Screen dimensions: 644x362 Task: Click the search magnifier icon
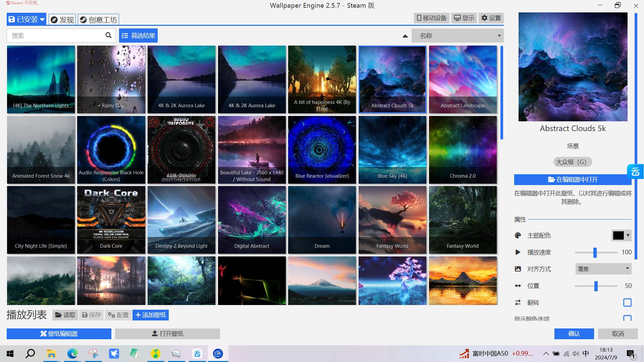click(108, 35)
